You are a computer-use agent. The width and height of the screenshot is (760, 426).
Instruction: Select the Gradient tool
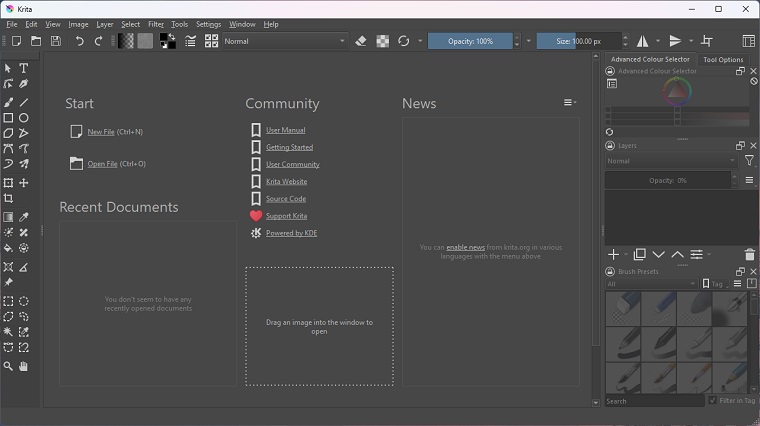tap(8, 217)
